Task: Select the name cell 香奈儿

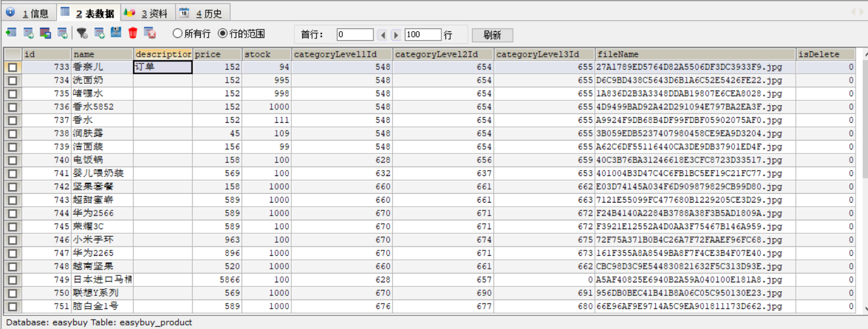Action: (x=102, y=67)
